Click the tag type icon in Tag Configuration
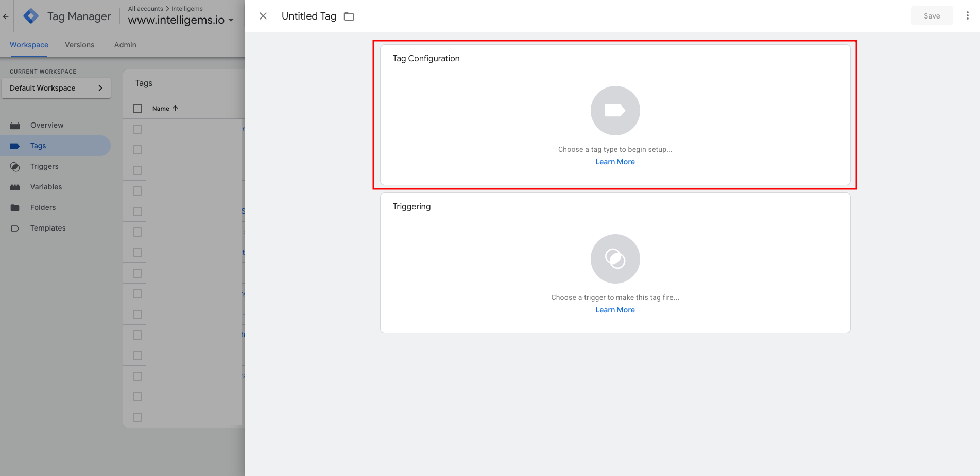Image resolution: width=980 pixels, height=476 pixels. [x=615, y=111]
